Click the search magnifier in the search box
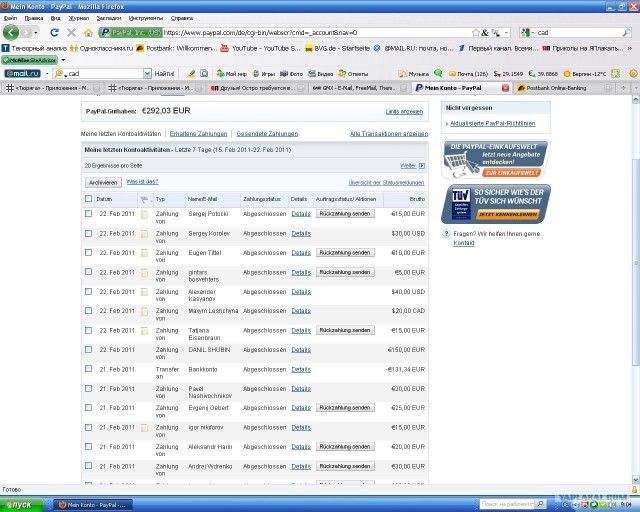The image size is (640, 512). (x=627, y=32)
